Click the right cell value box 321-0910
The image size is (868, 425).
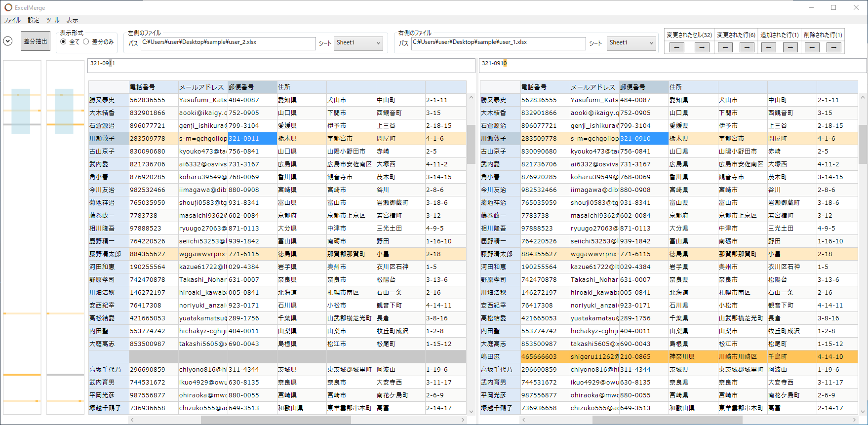673,66
